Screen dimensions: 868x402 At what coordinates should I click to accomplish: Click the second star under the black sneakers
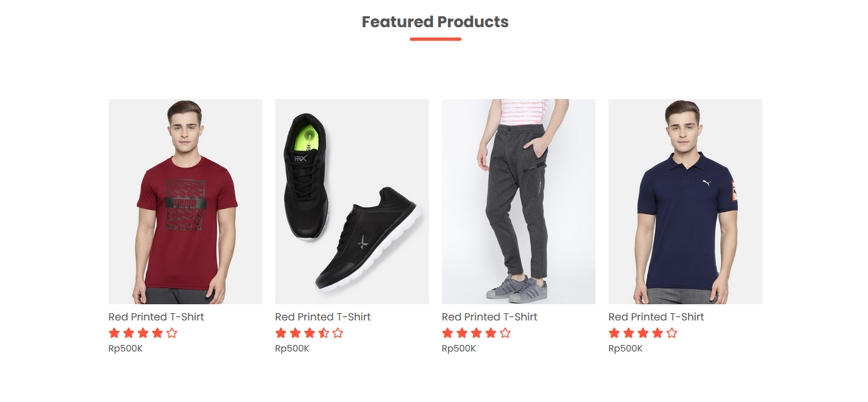point(295,333)
